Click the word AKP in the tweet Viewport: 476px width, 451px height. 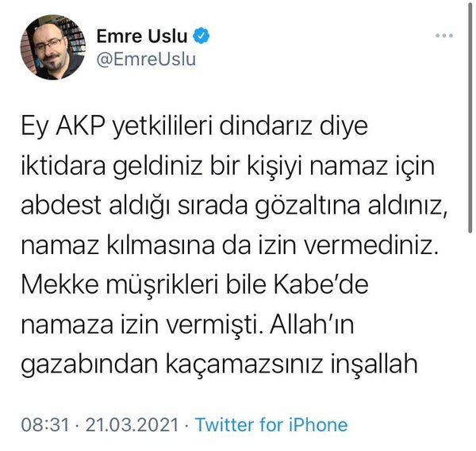80,125
